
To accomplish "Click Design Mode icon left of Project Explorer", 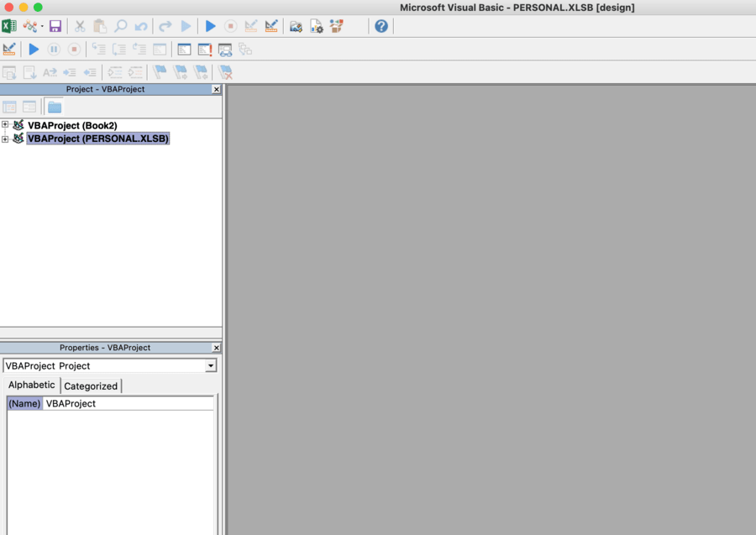I will click(x=271, y=26).
